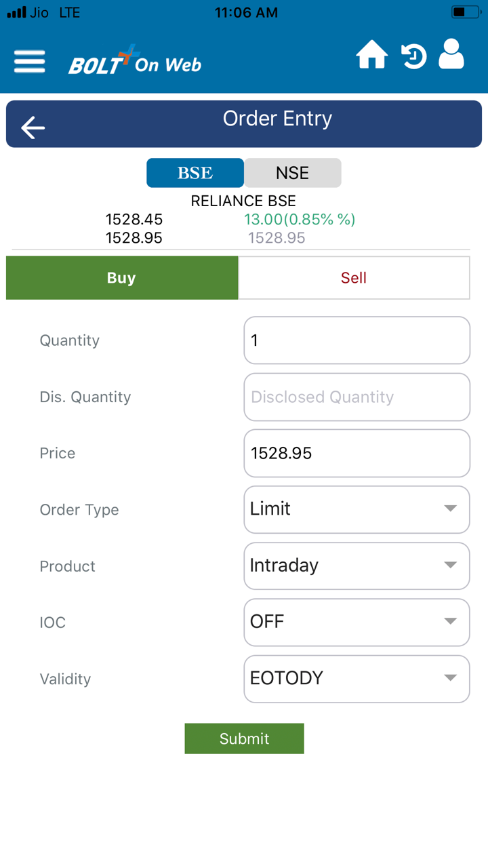Open the Product dropdown showing Intraday
The height and width of the screenshot is (868, 488).
(x=357, y=566)
